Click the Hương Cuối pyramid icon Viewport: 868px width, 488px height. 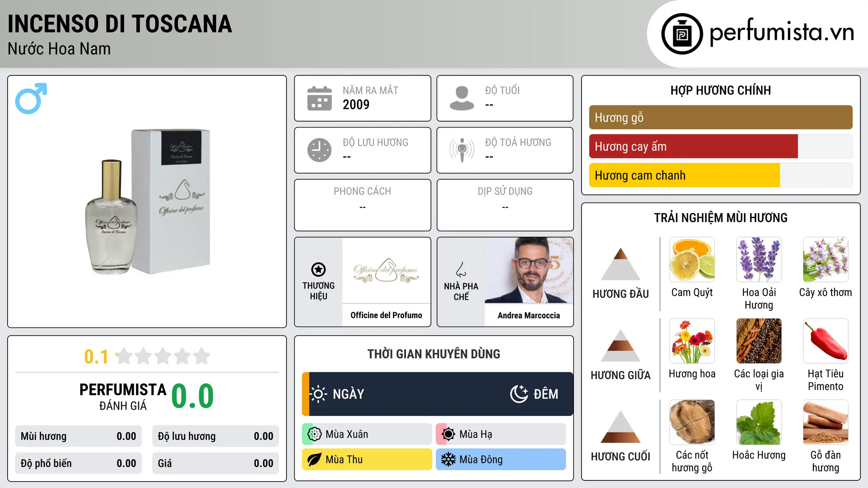coord(620,427)
